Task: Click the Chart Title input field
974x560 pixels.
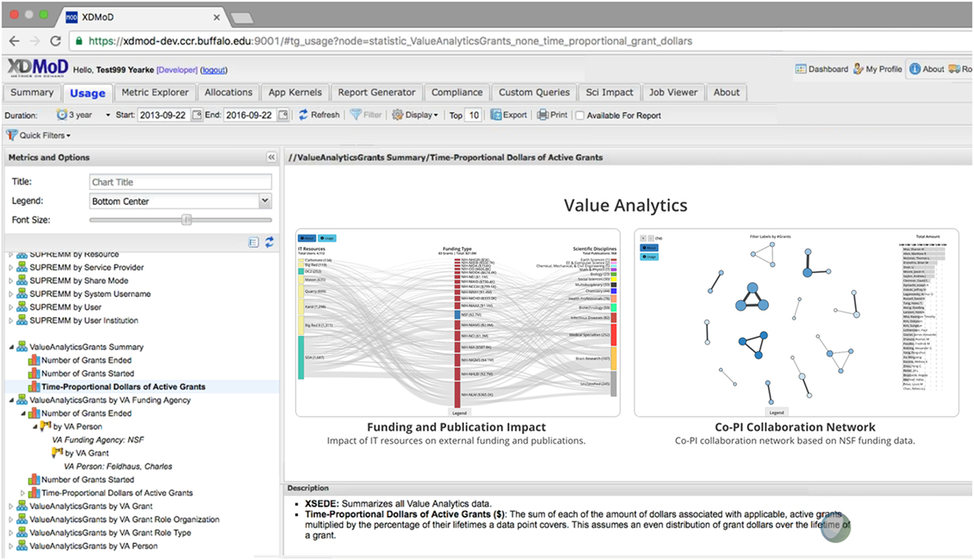Action: tap(180, 182)
